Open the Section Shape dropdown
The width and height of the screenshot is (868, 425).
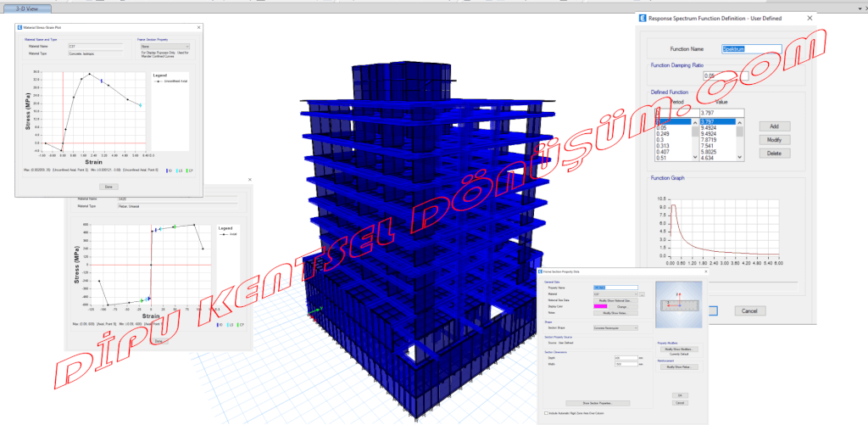(615, 328)
